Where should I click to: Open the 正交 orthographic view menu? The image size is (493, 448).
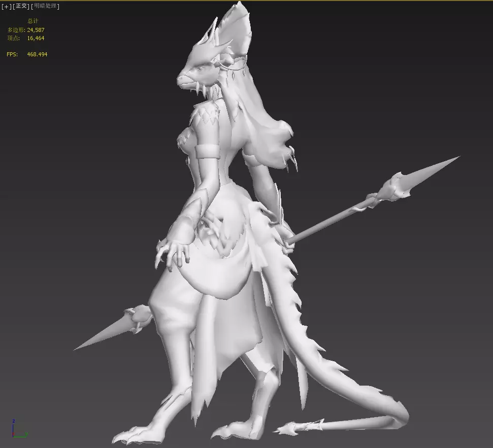pyautogui.click(x=21, y=6)
